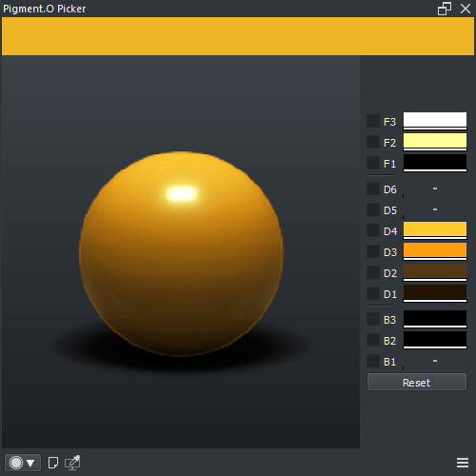Float the Pigment.O Picker docker
Viewport: 476px width, 476px height.
pos(445,9)
